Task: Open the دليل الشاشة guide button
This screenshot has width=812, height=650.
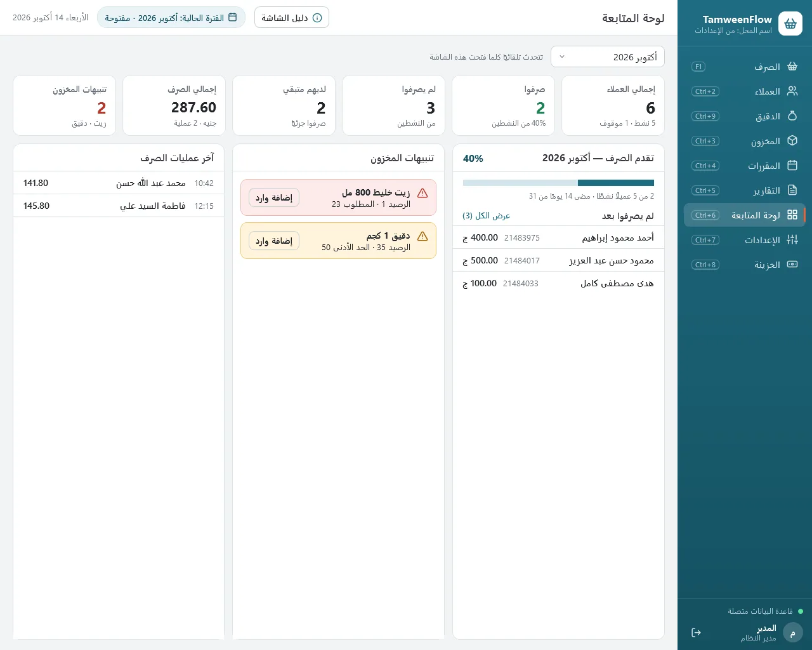Action: coord(292,18)
